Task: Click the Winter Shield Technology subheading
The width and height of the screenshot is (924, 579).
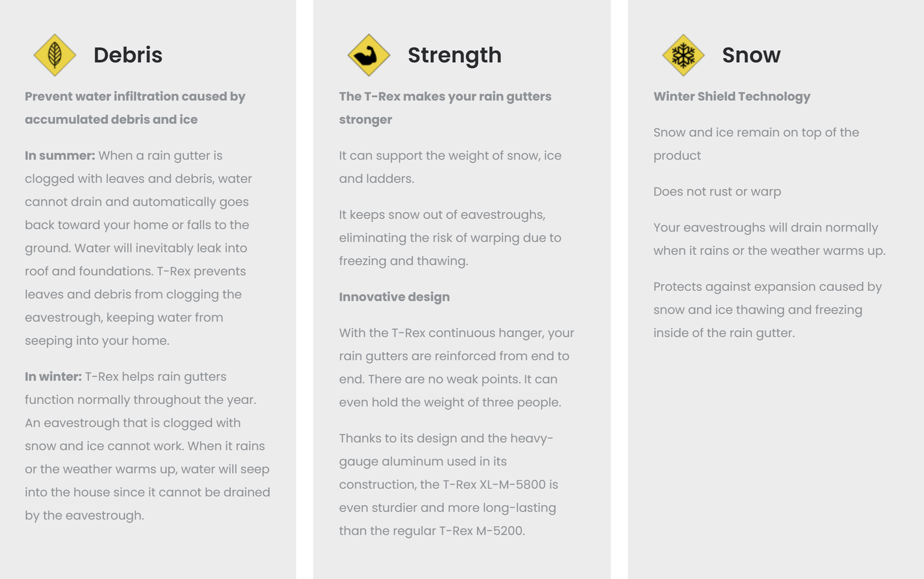Action: click(732, 96)
